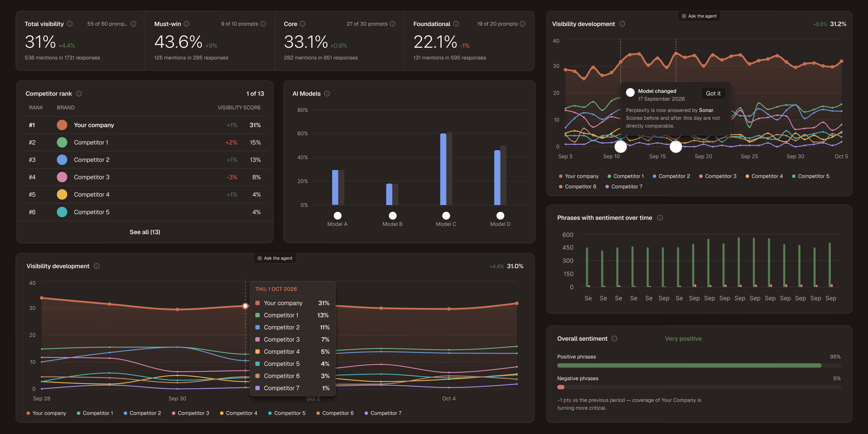The width and height of the screenshot is (868, 434).
Task: Dismiss Model changed notice with Got it
Action: pos(713,94)
